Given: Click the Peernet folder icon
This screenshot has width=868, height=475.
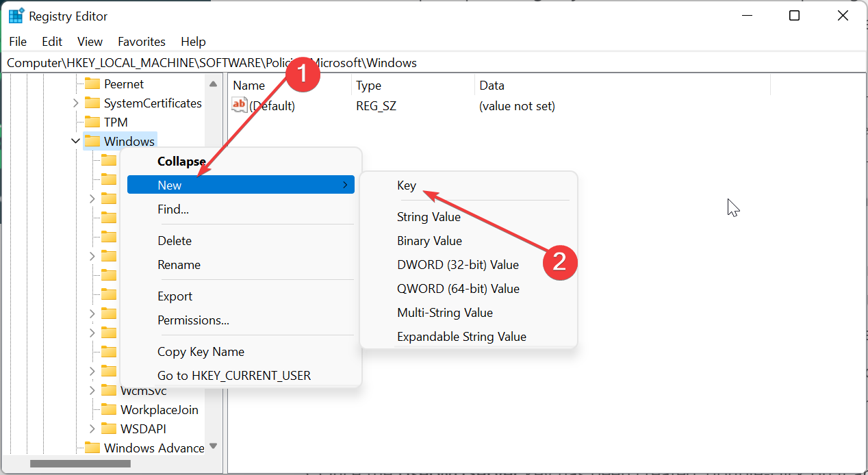Looking at the screenshot, I should coord(92,84).
